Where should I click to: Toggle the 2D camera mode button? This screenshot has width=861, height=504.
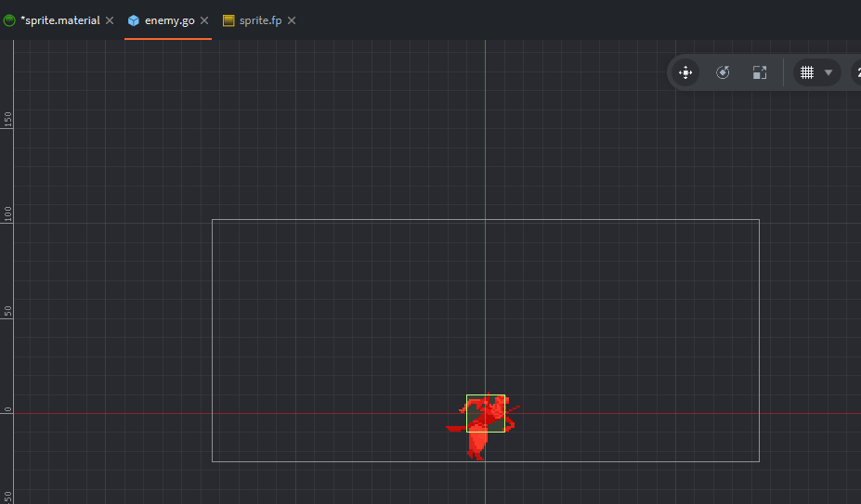click(855, 72)
